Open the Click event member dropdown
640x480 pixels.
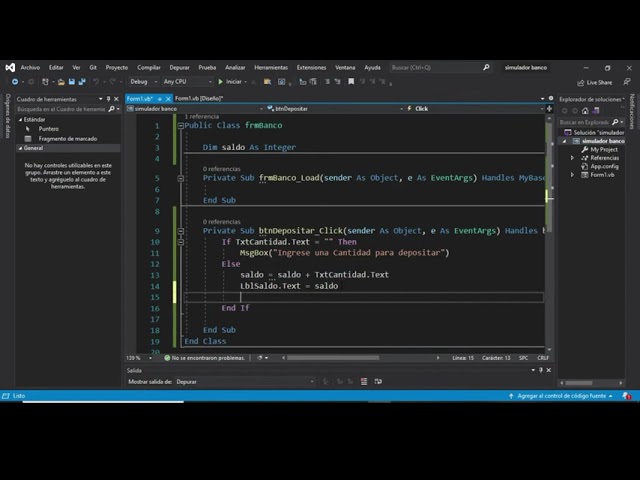point(475,109)
